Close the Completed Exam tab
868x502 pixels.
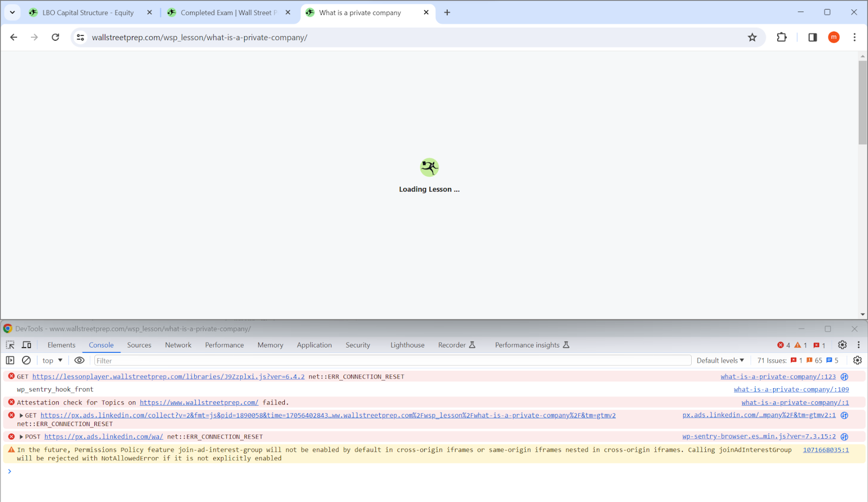tap(288, 12)
